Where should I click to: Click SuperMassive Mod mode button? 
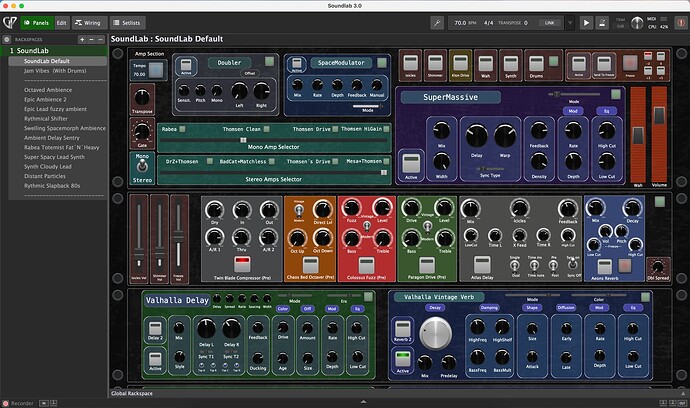click(573, 111)
